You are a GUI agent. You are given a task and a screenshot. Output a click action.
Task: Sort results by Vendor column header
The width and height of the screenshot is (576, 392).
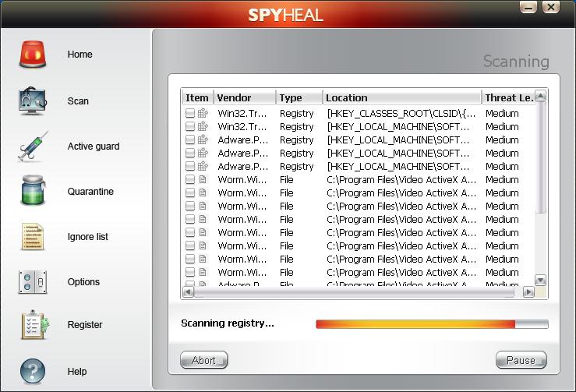tap(244, 97)
